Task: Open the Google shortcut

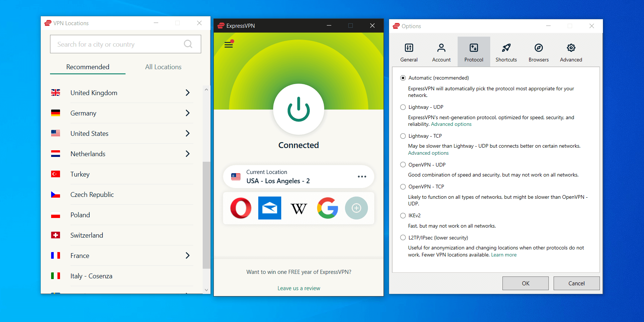Action: [x=328, y=208]
